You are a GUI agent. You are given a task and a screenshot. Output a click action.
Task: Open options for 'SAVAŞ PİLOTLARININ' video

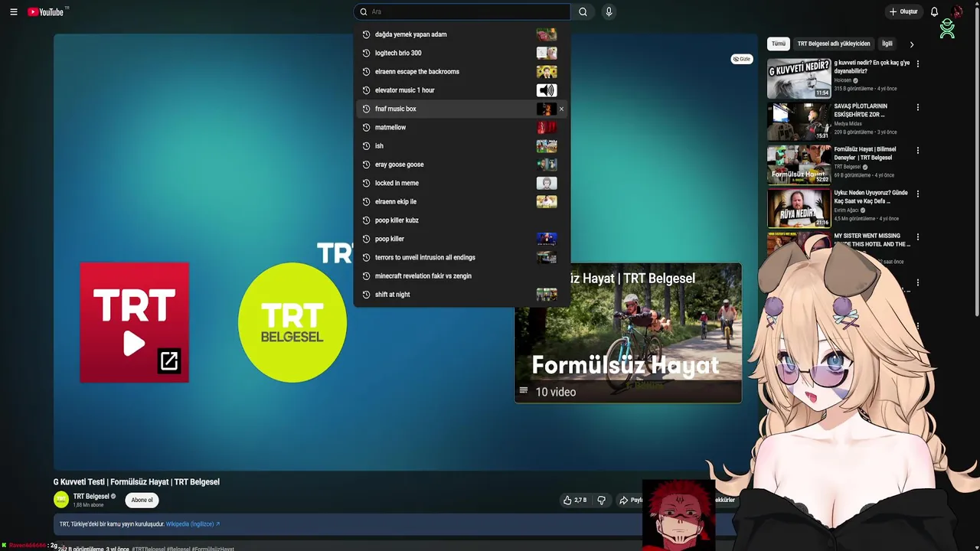click(918, 107)
